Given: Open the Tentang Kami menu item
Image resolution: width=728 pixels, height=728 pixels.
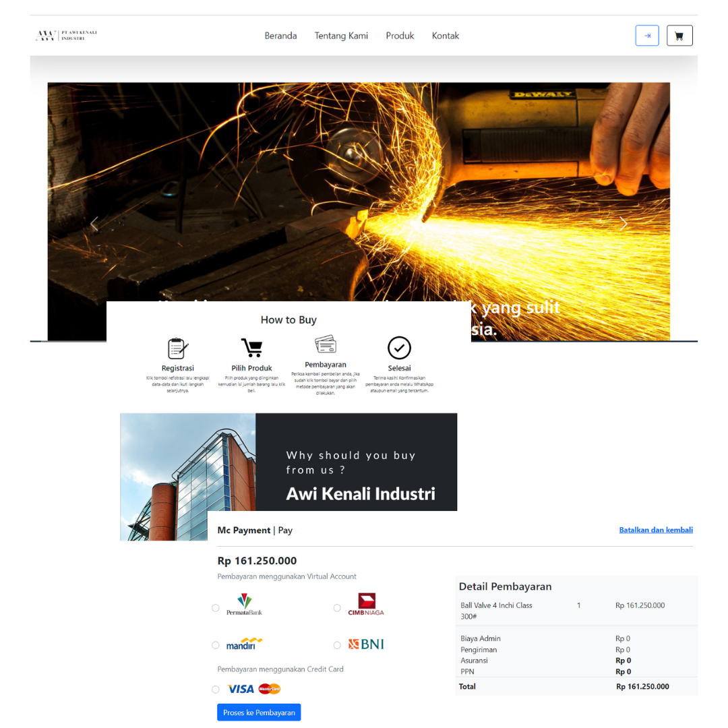Looking at the screenshot, I should (341, 36).
